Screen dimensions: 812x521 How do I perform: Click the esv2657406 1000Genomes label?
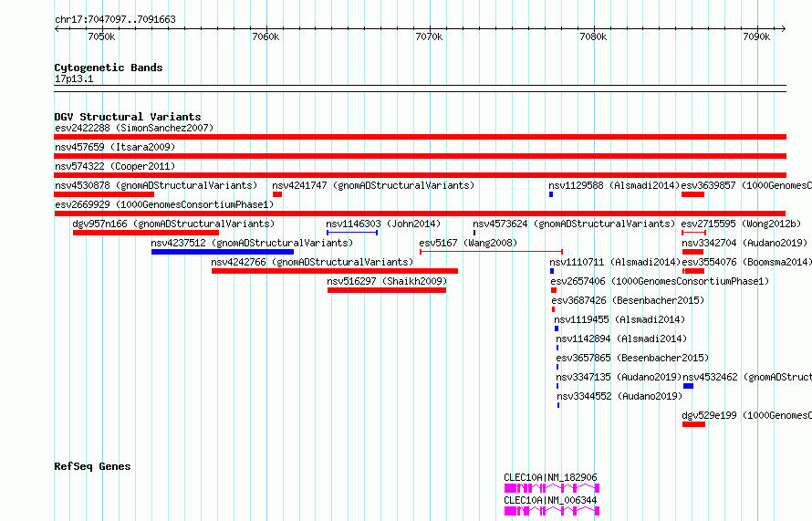(x=660, y=281)
